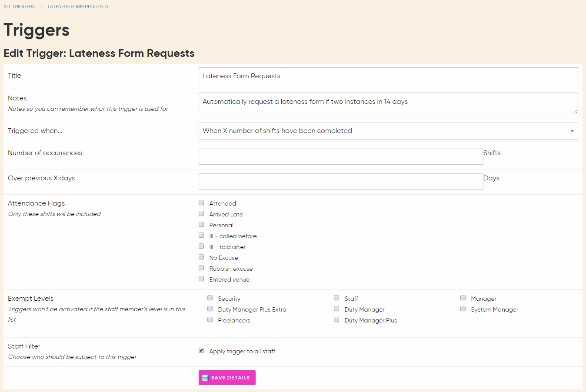Viewport: 586px width, 392px height.
Task: Exempt the Duty Manager Plus level
Action: (336, 320)
